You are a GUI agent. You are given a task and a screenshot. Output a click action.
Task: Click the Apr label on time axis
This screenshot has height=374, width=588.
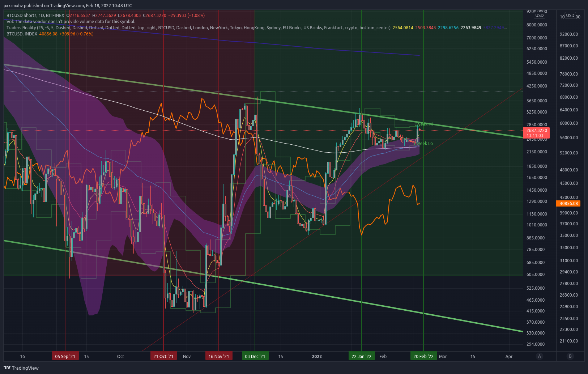(x=509, y=357)
